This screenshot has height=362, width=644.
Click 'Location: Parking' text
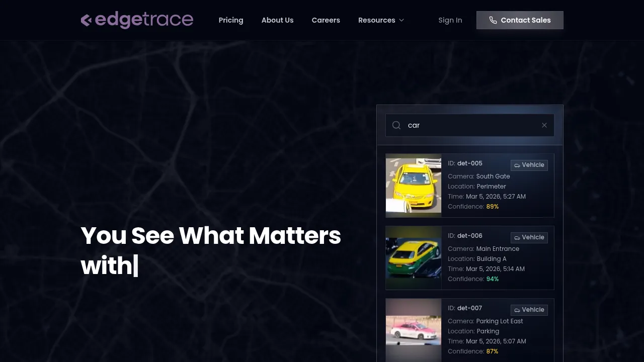473,331
